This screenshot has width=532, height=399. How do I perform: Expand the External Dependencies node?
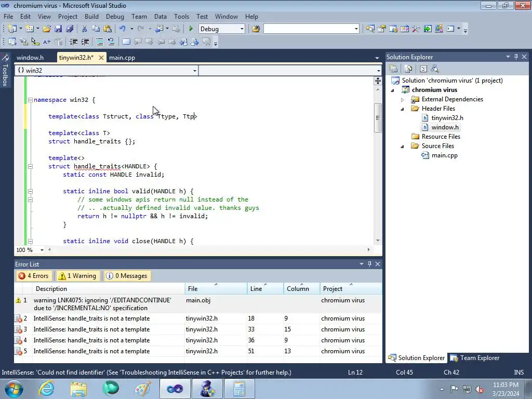click(403, 100)
